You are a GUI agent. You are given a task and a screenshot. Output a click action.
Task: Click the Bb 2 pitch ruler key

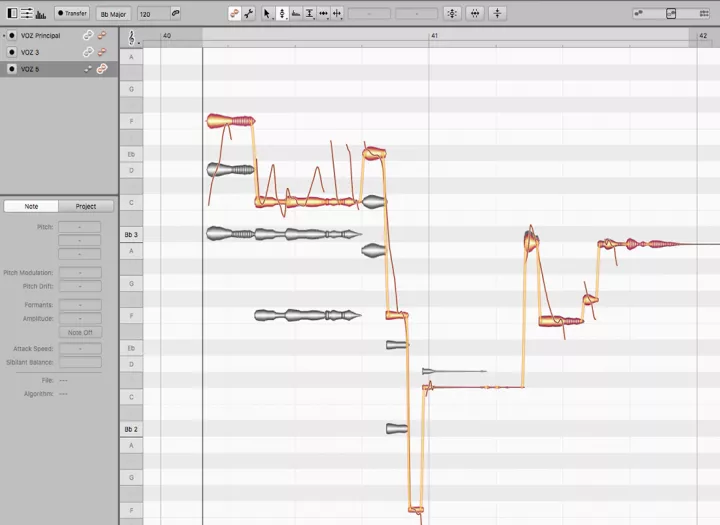click(x=131, y=429)
